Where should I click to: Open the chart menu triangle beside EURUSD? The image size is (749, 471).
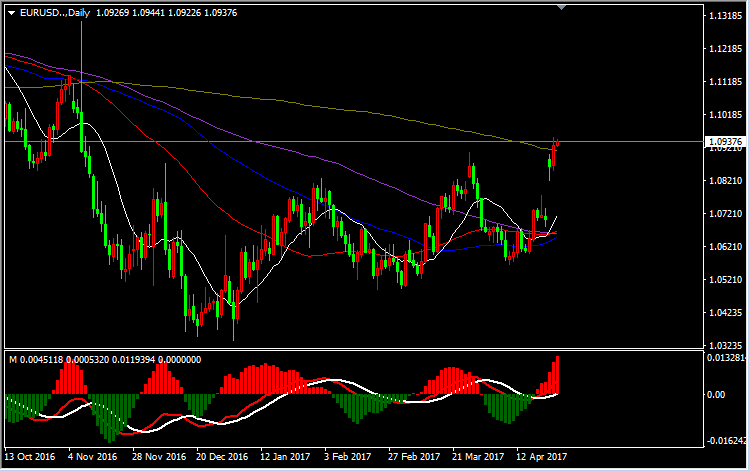pos(12,13)
